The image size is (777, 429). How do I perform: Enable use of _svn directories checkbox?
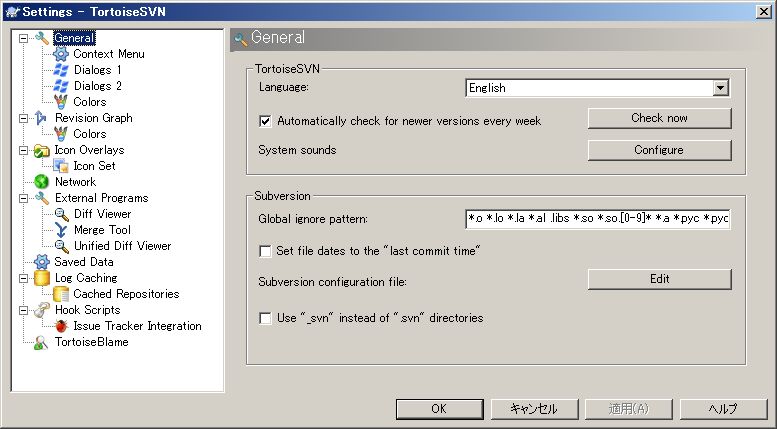[x=266, y=318]
